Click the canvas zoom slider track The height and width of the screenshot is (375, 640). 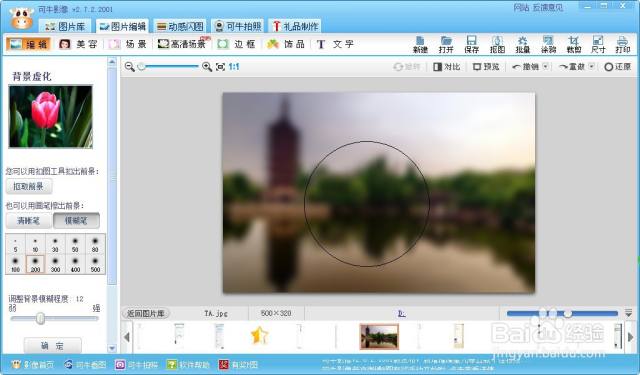[x=169, y=67]
